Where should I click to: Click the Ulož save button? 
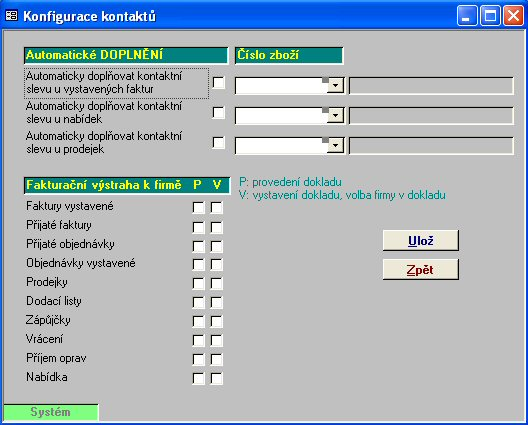pos(421,240)
